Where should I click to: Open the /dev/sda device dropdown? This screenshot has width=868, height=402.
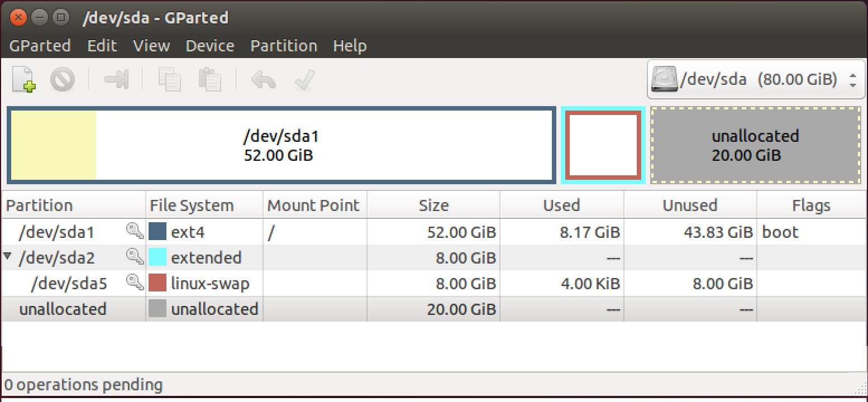pyautogui.click(x=756, y=79)
